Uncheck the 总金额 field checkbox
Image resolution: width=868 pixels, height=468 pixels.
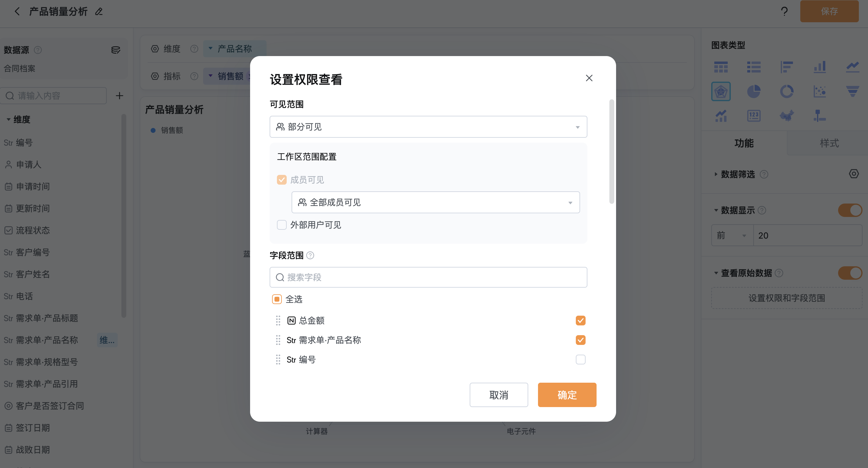pos(581,321)
